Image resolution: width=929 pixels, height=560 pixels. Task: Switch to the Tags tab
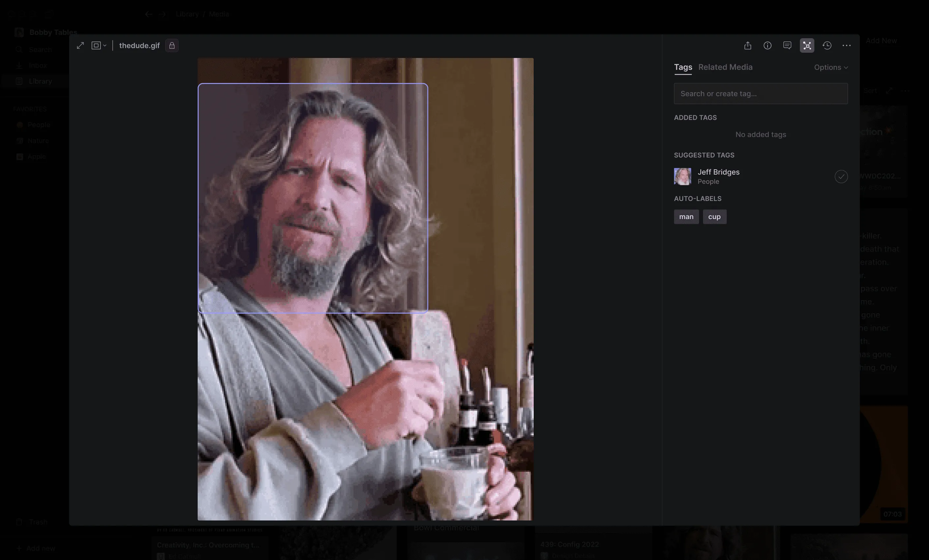[683, 67]
